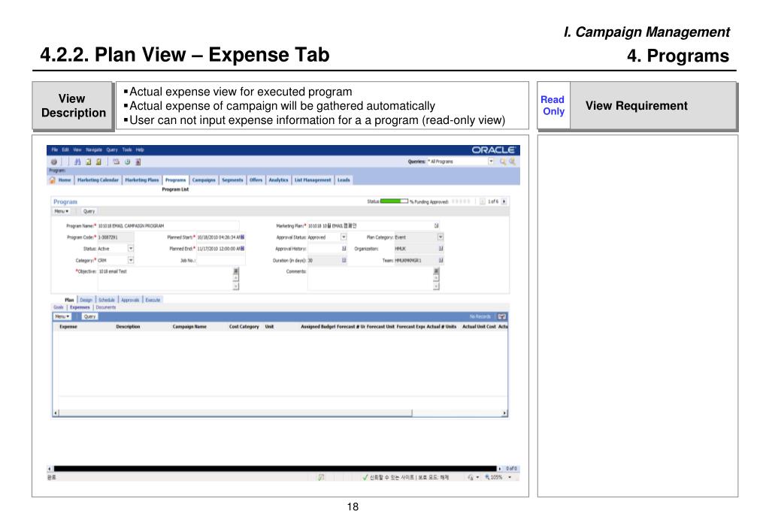This screenshot has width=769, height=532.
Task: Click the binoculars find icon in the toolbar
Action: (77, 162)
